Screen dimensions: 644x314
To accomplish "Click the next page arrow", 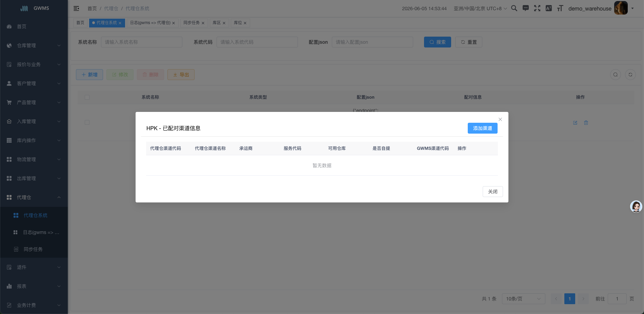I will click(x=583, y=299).
